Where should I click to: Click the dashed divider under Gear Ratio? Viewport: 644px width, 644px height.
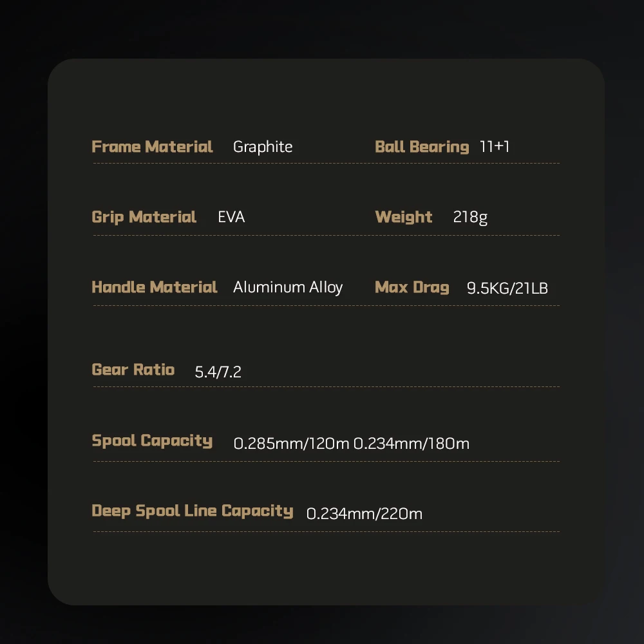coord(326,387)
